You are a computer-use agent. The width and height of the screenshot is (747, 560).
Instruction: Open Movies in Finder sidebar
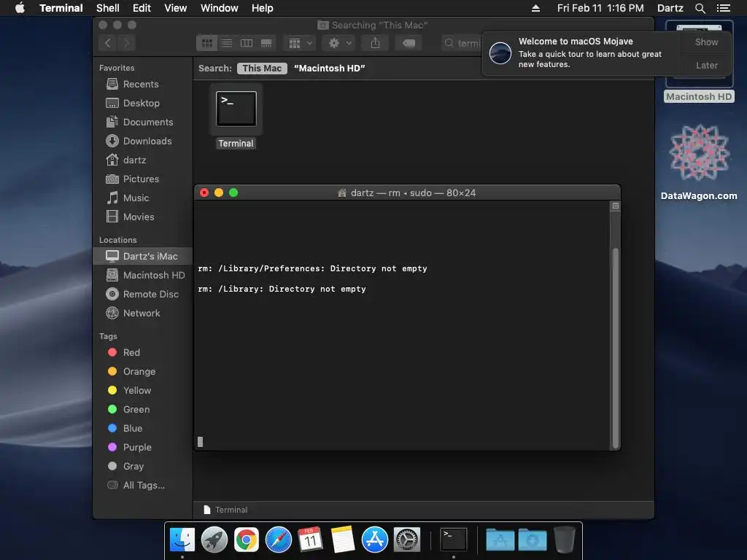pyautogui.click(x=139, y=217)
